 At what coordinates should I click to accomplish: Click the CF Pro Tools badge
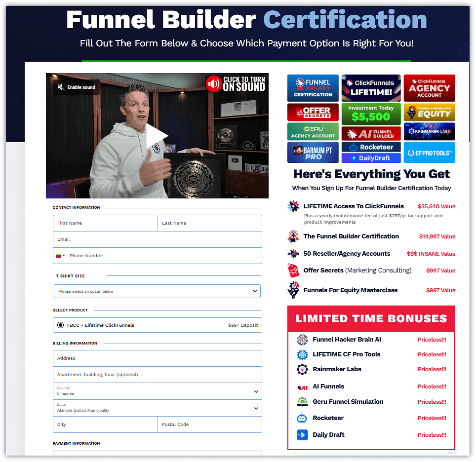coord(429,153)
